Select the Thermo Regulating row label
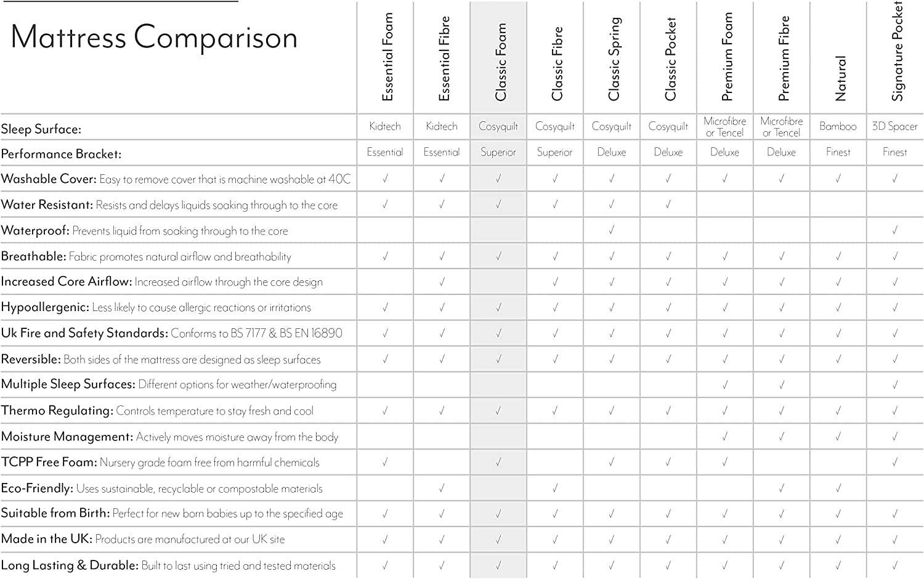The width and height of the screenshot is (924, 579). tap(57, 411)
